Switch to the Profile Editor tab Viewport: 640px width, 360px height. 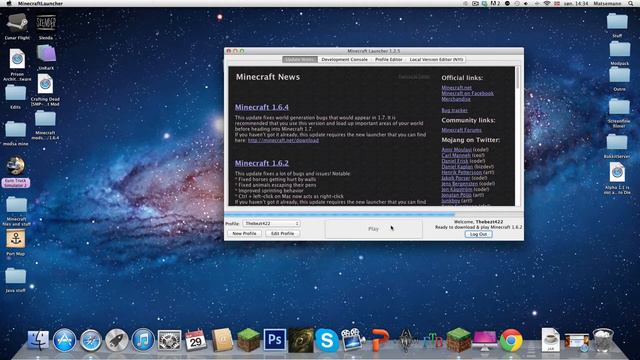point(389,60)
